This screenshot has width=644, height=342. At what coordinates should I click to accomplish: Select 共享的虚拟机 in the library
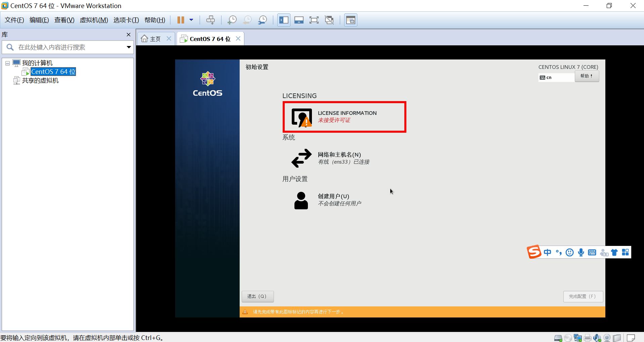coord(40,81)
